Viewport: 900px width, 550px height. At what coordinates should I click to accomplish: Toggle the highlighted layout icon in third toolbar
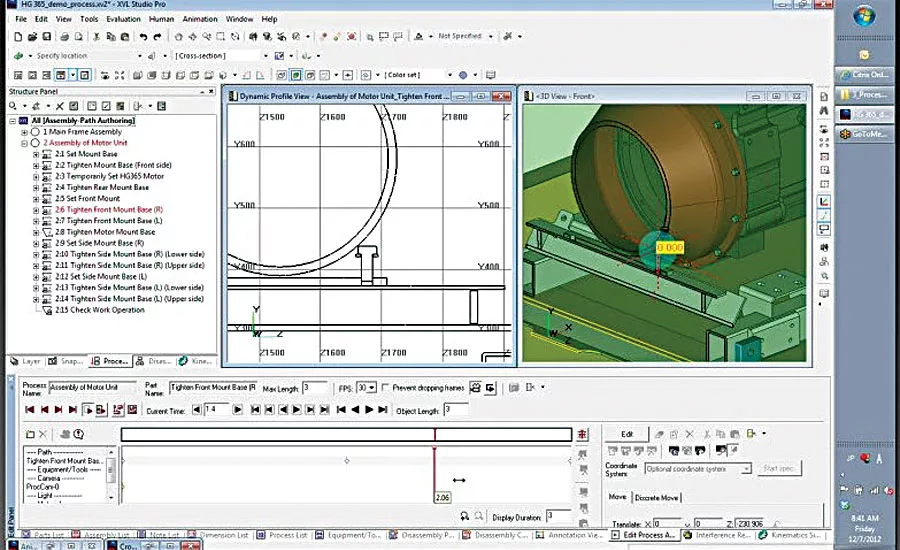[60, 75]
